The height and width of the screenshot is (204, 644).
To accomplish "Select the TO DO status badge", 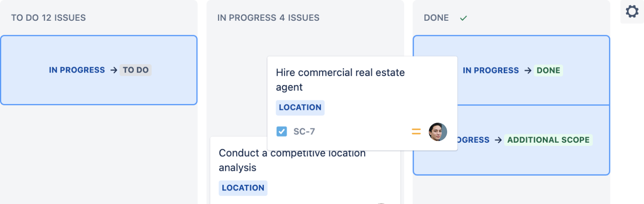I will point(135,70).
